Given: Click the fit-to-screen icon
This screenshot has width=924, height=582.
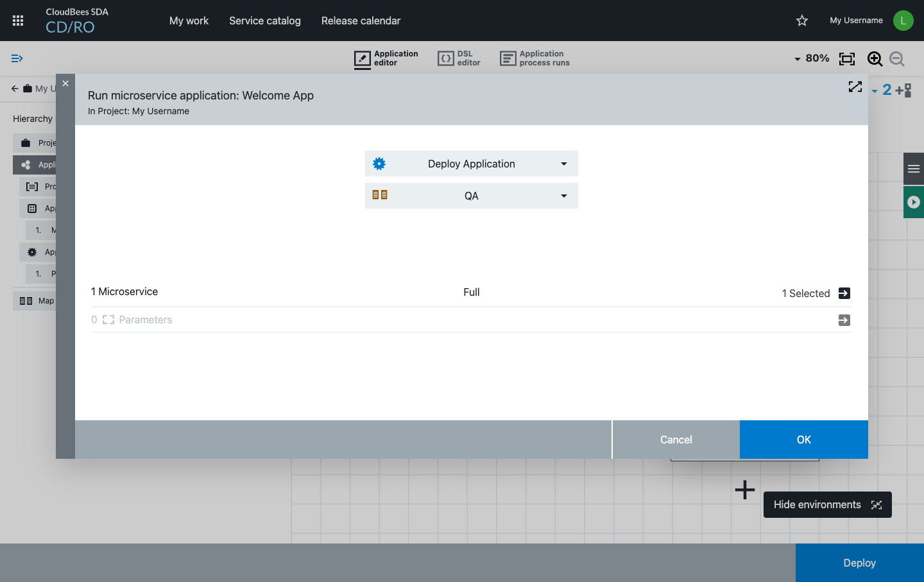Looking at the screenshot, I should pos(847,59).
